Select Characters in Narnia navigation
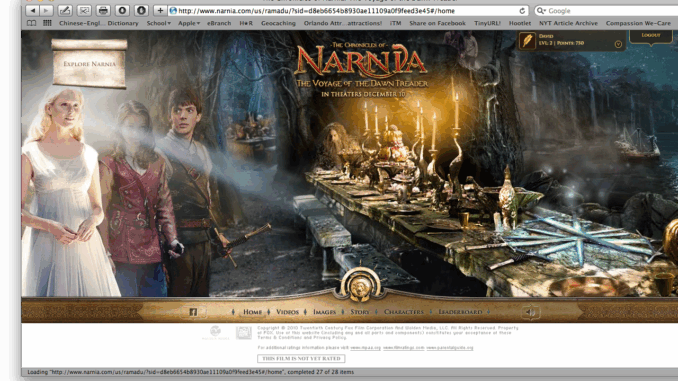The height and width of the screenshot is (381, 678). point(404,312)
